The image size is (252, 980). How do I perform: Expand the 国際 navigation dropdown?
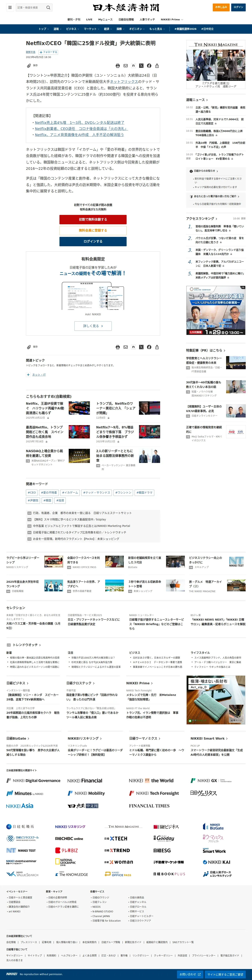pos(120,29)
